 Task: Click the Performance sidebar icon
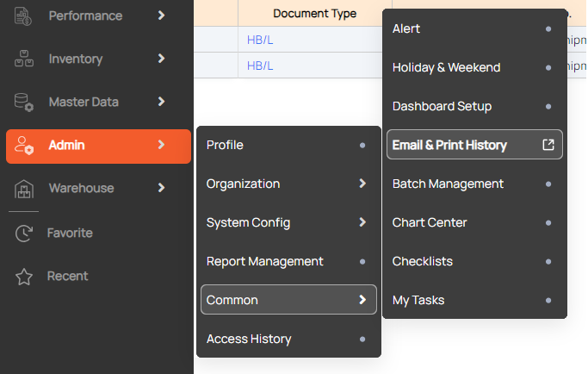click(x=23, y=16)
